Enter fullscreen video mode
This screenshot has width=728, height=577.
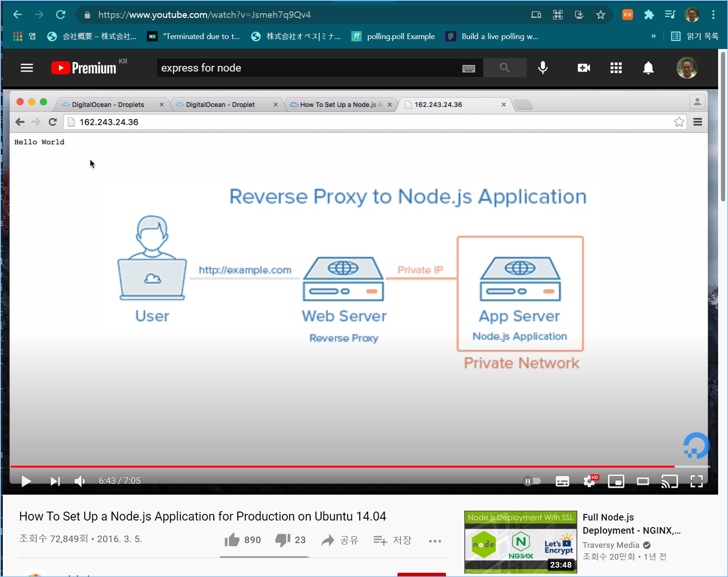pyautogui.click(x=696, y=481)
